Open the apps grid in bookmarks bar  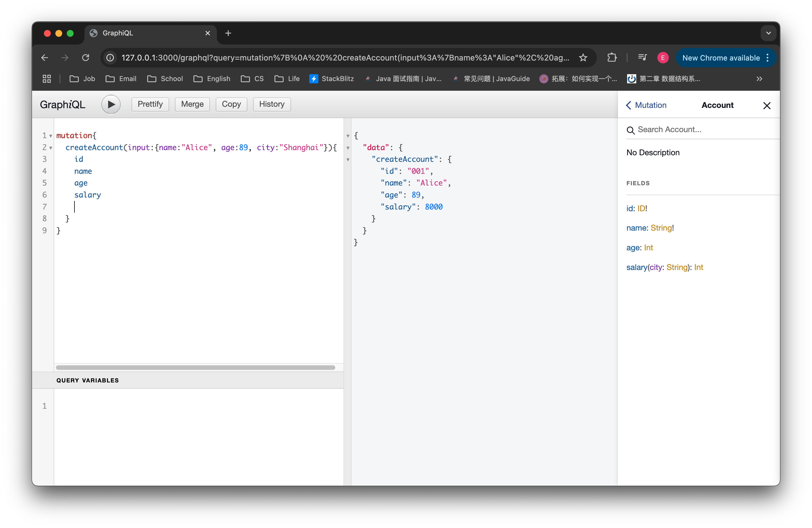[47, 79]
